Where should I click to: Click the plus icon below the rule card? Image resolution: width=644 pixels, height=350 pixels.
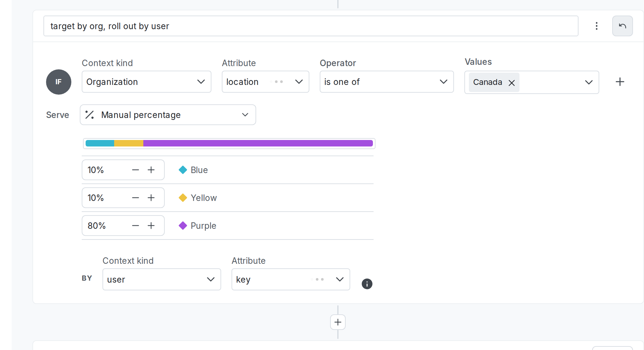338,322
